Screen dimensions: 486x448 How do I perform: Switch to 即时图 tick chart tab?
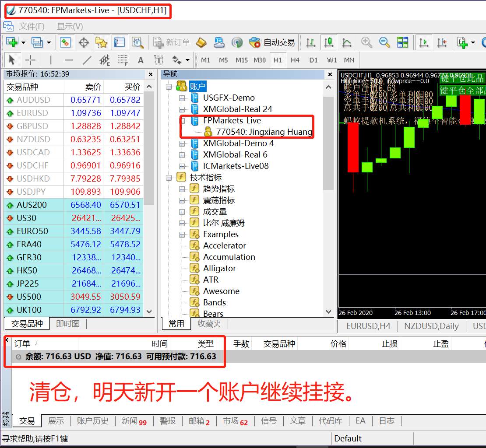(x=68, y=324)
